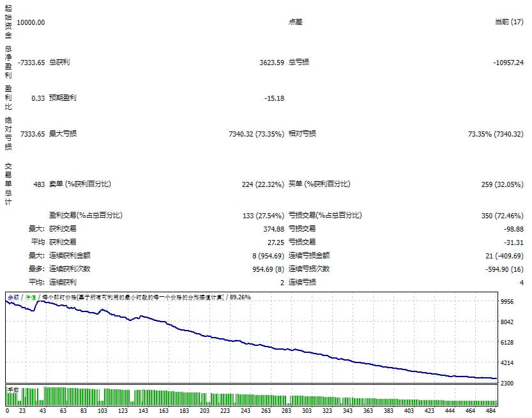This screenshot has height=418, width=532.
Task: Click the long positions value 259 (32.05%)
Action: pos(503,184)
